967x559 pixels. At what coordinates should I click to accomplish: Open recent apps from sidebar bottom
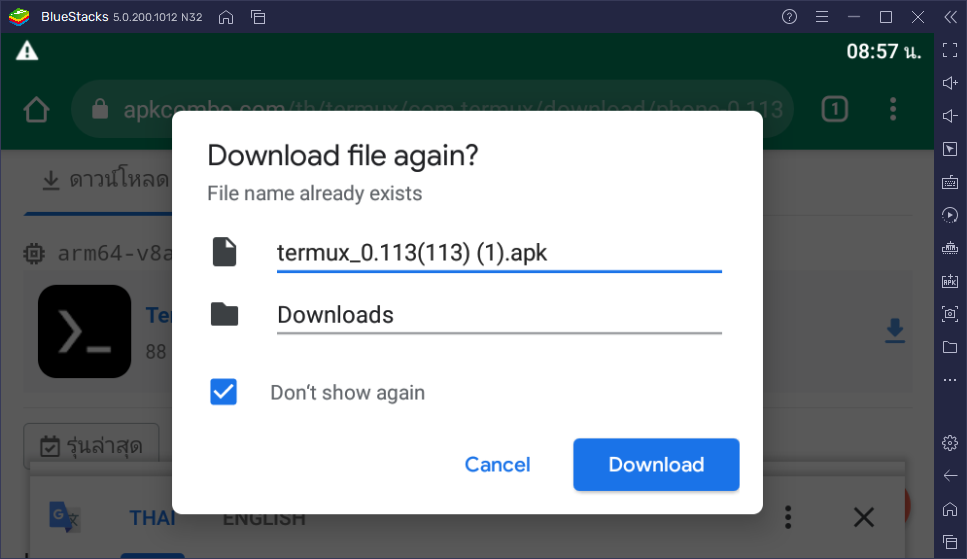click(950, 542)
